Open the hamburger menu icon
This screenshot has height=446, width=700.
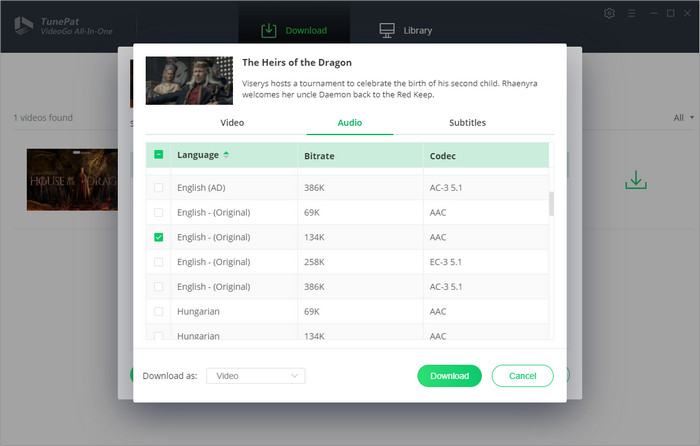coord(631,13)
